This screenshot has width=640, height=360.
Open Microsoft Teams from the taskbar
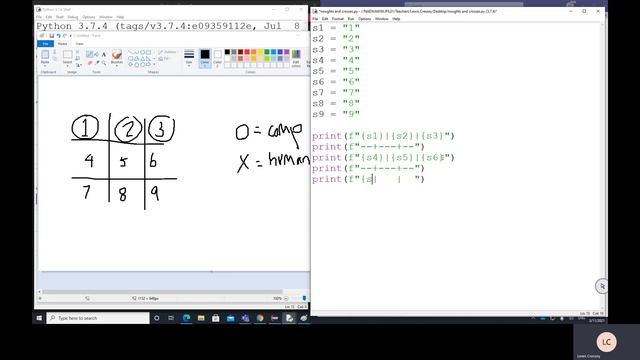[245, 318]
